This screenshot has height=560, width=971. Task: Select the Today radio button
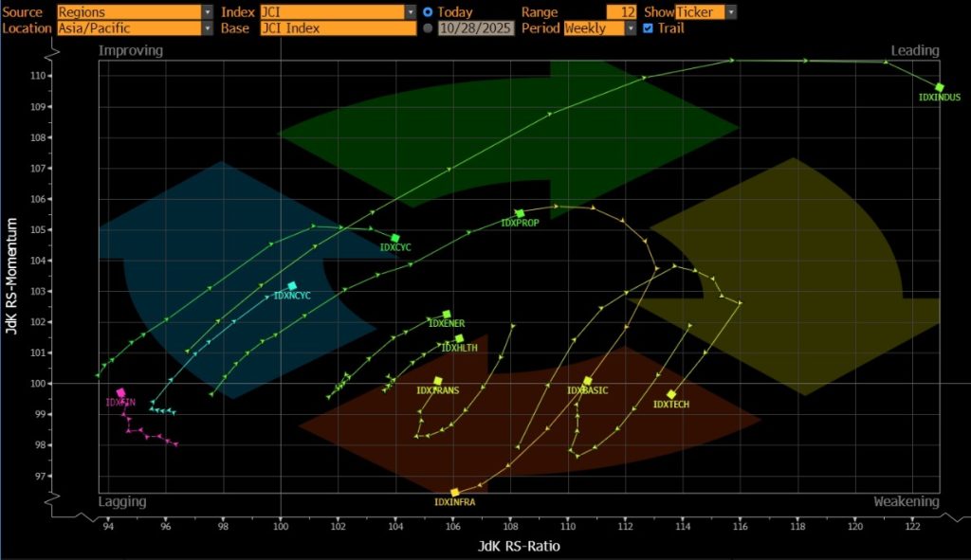pos(429,12)
